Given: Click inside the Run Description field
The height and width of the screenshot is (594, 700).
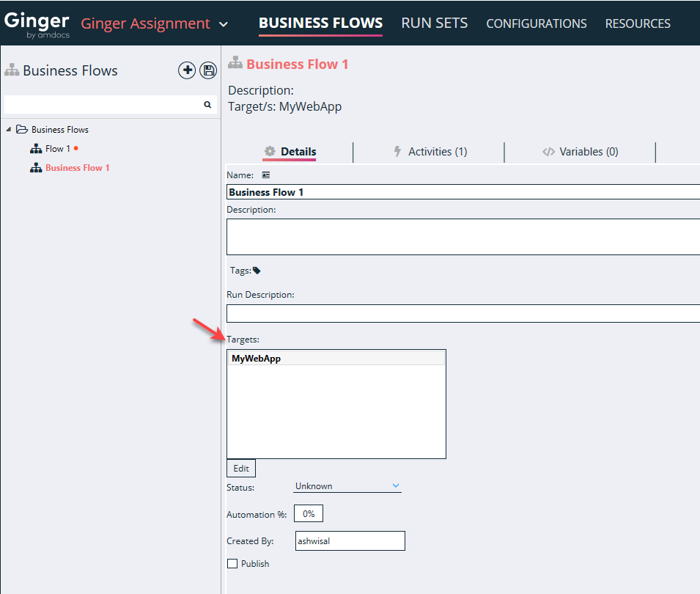Looking at the screenshot, I should pyautogui.click(x=440, y=313).
